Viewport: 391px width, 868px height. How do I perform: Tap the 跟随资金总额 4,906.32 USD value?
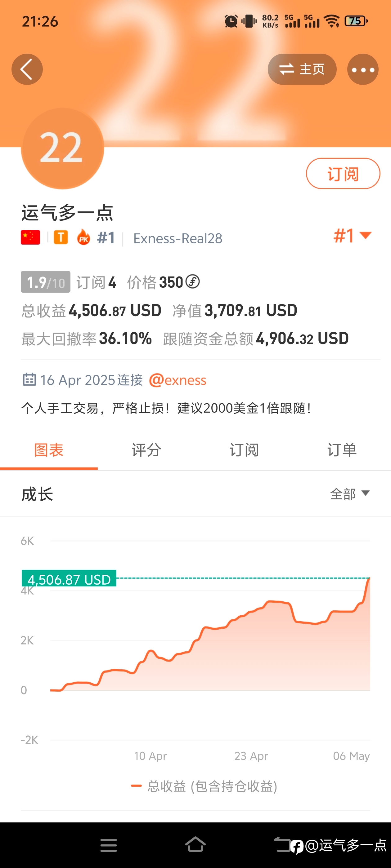256,338
